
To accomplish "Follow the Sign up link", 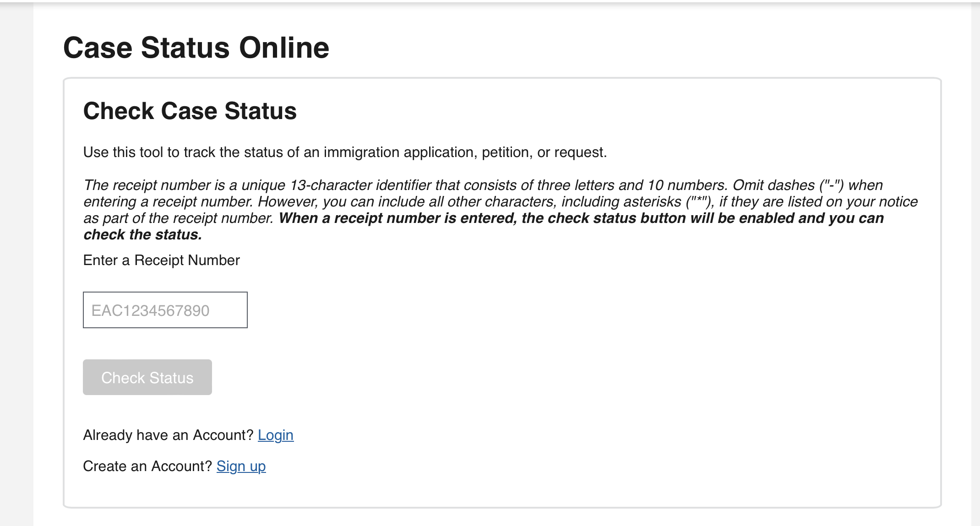I will [241, 466].
